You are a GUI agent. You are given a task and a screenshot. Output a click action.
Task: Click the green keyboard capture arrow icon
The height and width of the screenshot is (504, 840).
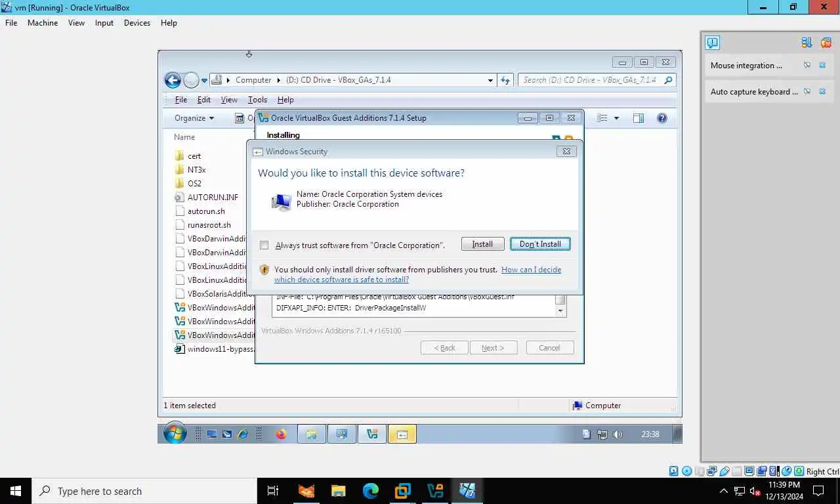[x=799, y=471]
